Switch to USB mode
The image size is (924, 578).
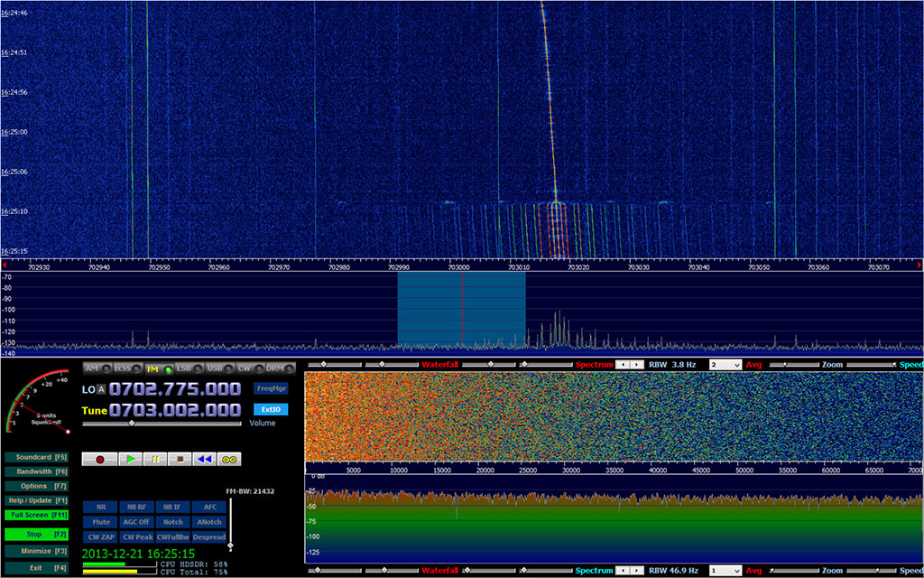click(x=215, y=368)
